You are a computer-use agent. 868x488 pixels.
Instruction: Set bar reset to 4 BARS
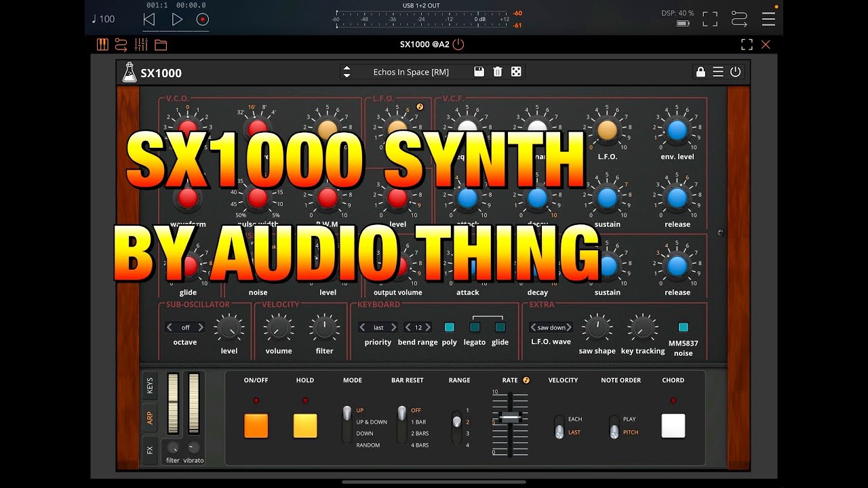pos(420,445)
